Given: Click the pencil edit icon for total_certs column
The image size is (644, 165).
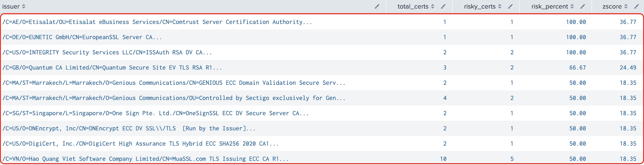Looking at the screenshot, I should pyautogui.click(x=443, y=6).
